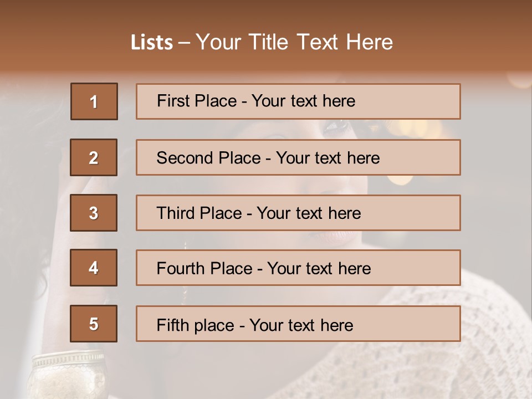Click the First Place text box

[298, 101]
